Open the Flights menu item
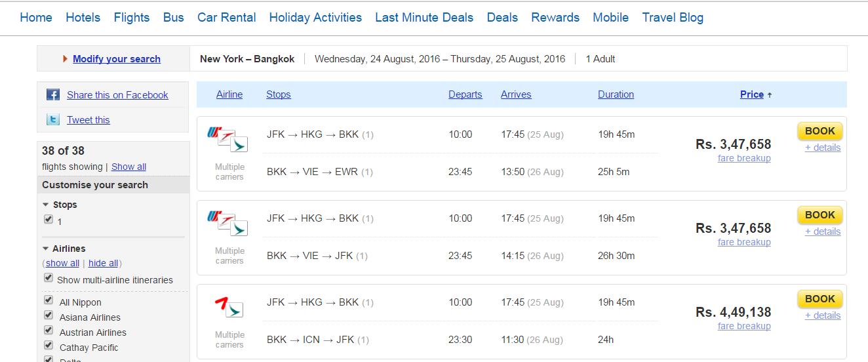Viewport: 868px width, 362px height. (x=132, y=18)
